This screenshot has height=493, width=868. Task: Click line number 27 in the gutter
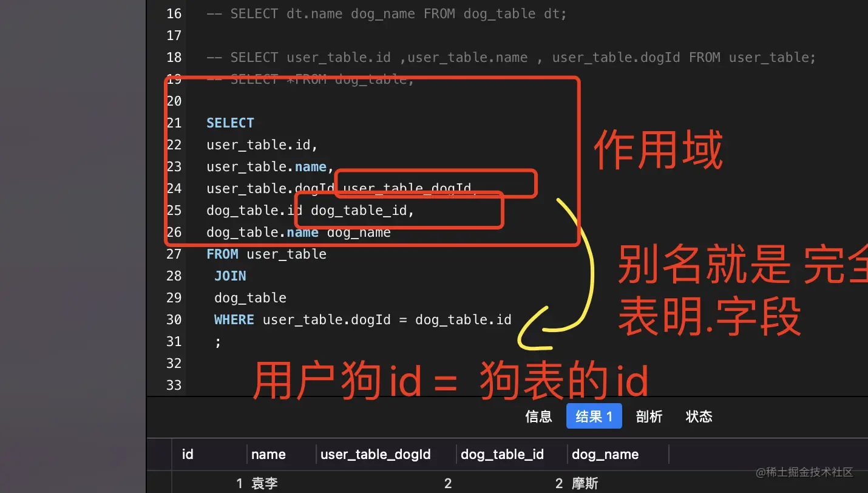point(174,254)
